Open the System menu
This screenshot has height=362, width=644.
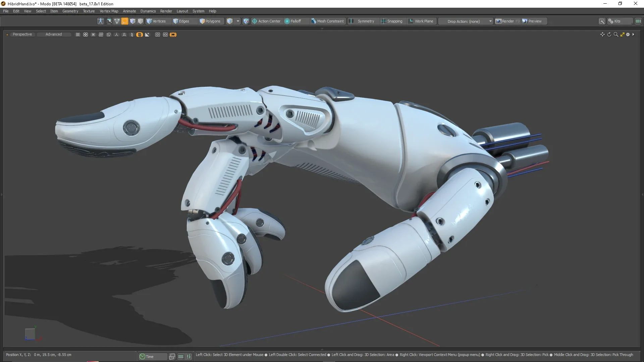click(198, 11)
